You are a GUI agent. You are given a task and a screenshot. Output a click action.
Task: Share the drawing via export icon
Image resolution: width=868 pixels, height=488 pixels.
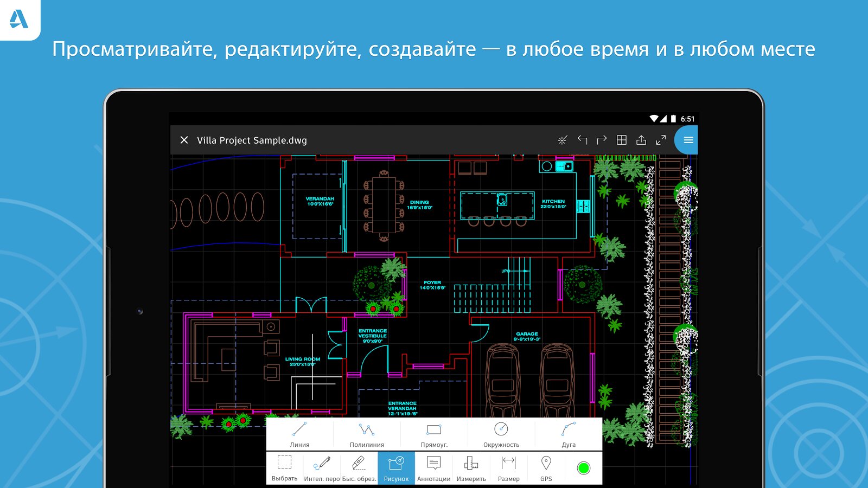click(x=641, y=140)
